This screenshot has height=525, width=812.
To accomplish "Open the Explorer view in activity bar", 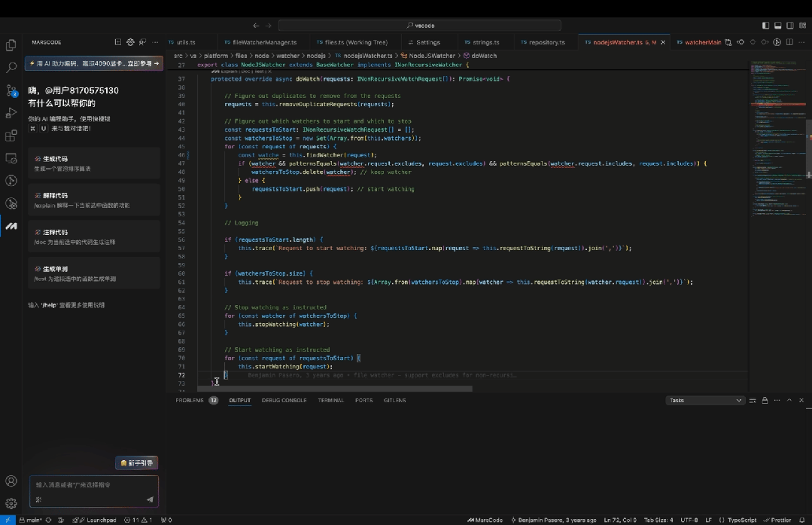I will [11, 45].
